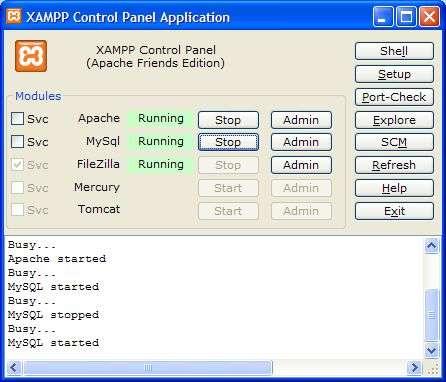
Task: Click the Modules group label
Action: [x=38, y=96]
